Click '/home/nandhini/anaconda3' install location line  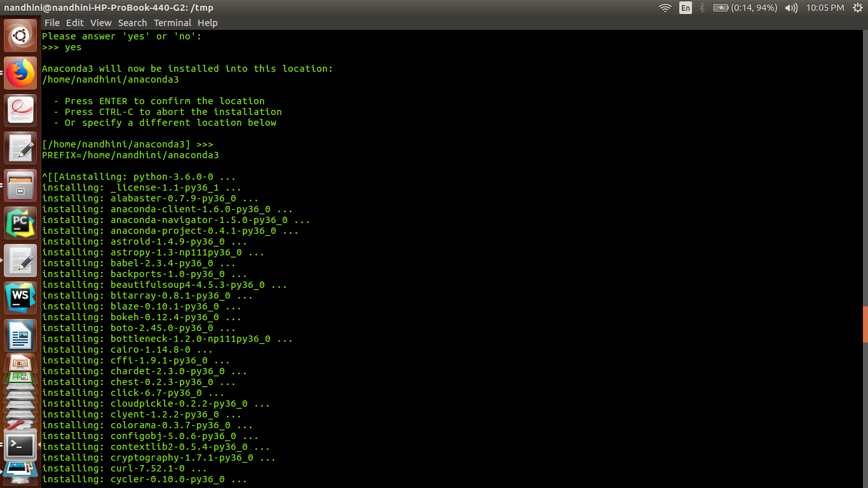[x=111, y=79]
